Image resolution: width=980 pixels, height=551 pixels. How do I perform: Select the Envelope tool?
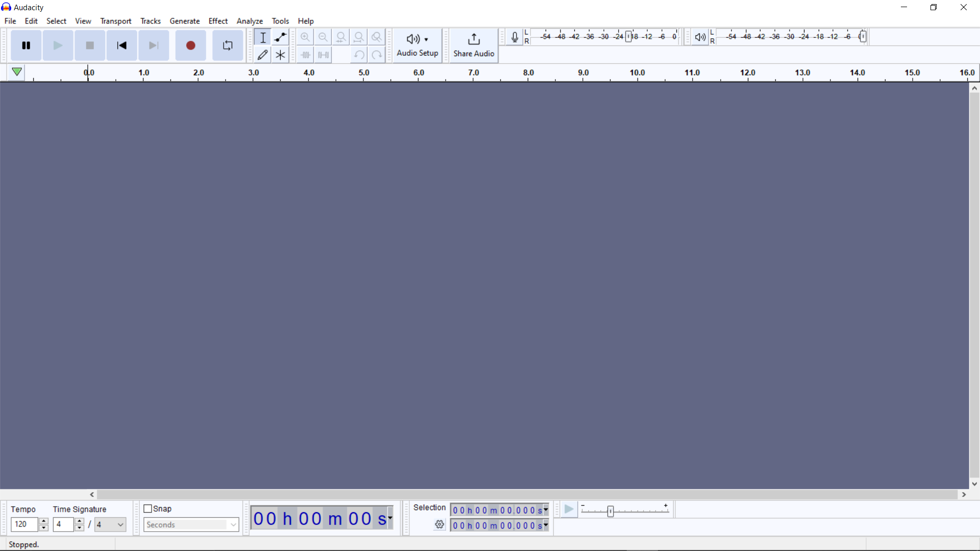(281, 37)
